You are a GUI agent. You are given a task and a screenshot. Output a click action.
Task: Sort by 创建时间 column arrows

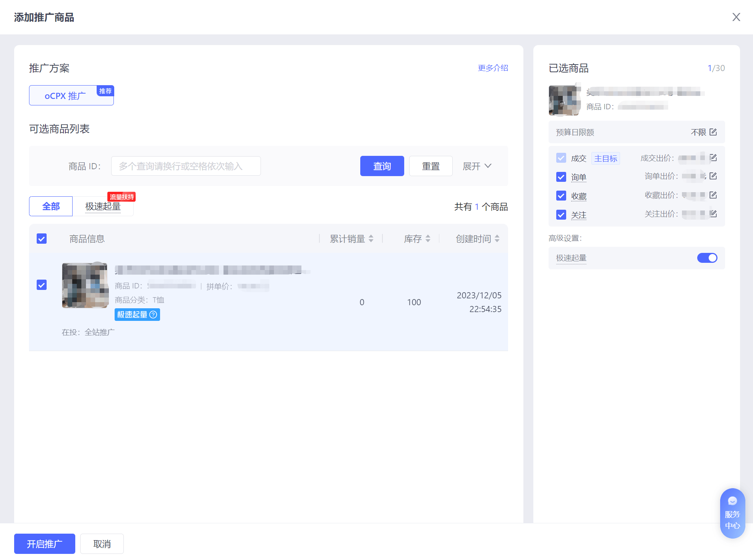[x=497, y=239]
